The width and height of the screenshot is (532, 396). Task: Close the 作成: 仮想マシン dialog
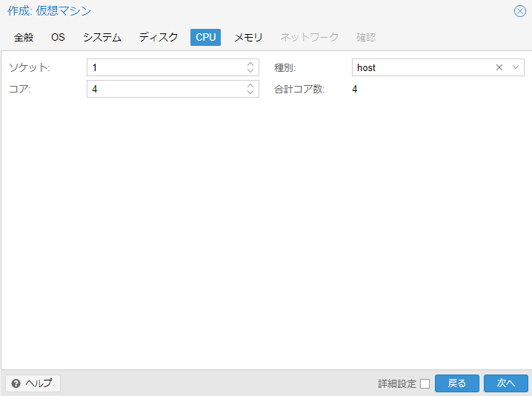pyautogui.click(x=520, y=11)
